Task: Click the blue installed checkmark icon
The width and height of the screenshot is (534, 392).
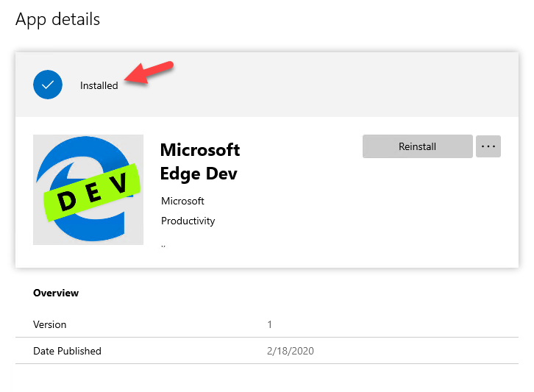Action: [x=48, y=85]
